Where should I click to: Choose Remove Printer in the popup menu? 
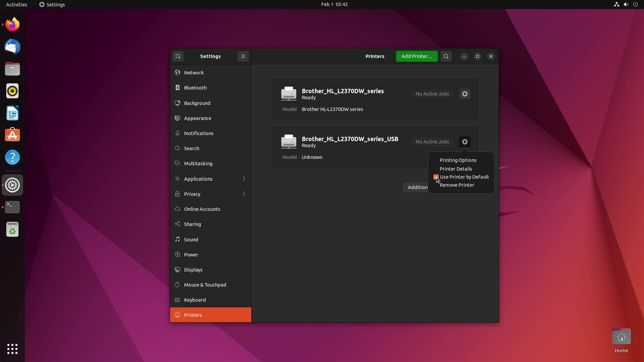coord(457,185)
